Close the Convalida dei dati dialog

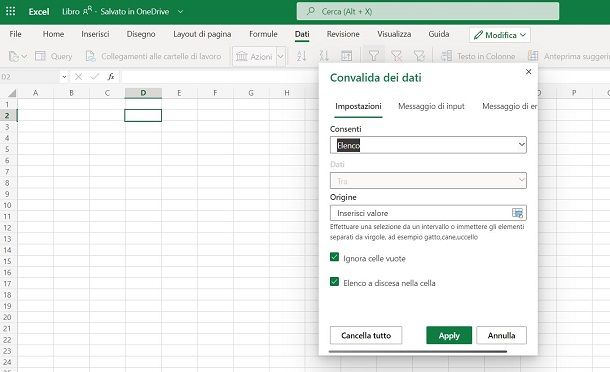528,72
